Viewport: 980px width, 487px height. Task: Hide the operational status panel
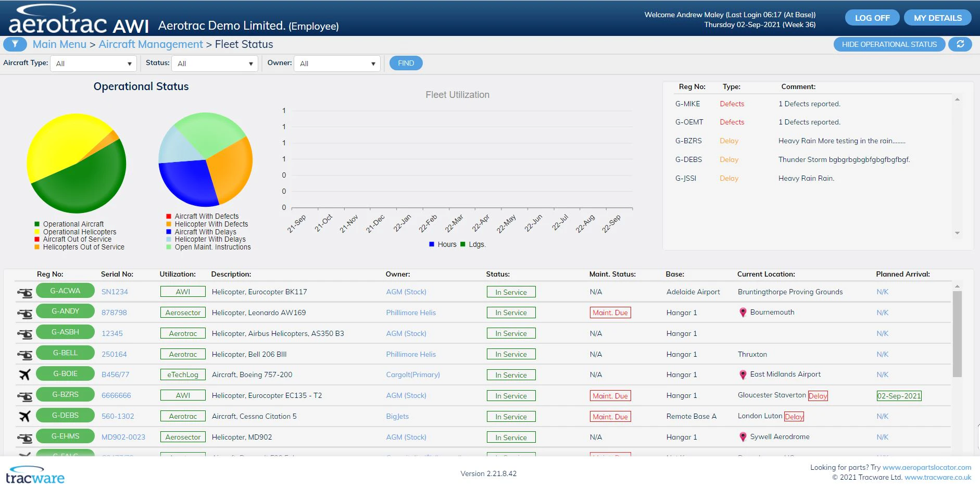click(x=889, y=44)
